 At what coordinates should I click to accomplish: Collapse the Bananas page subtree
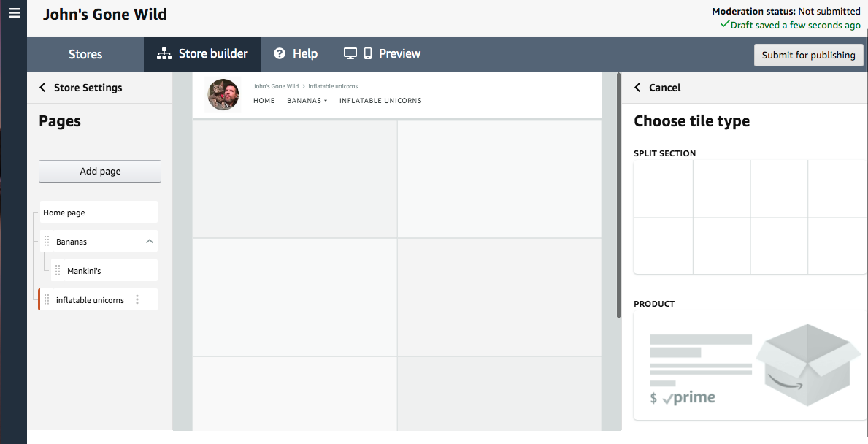[150, 242]
